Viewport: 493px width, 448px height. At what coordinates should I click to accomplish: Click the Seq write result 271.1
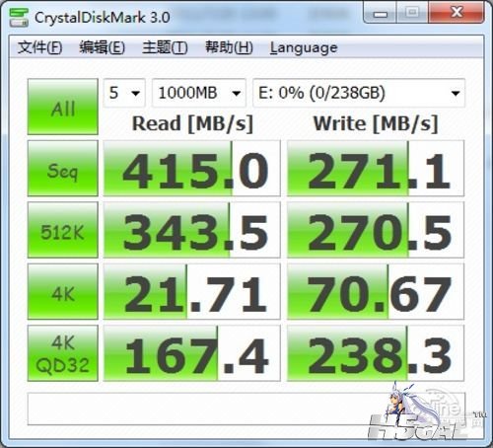tap(376, 169)
